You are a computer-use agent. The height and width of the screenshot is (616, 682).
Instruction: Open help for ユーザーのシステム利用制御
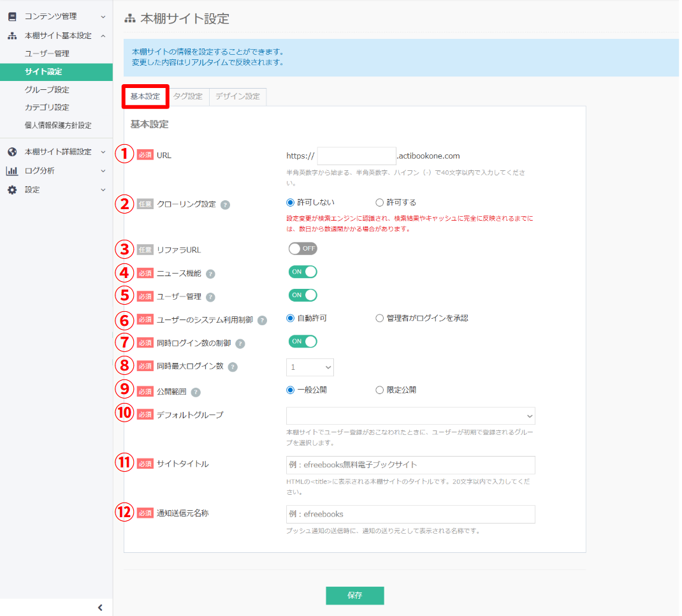262,320
